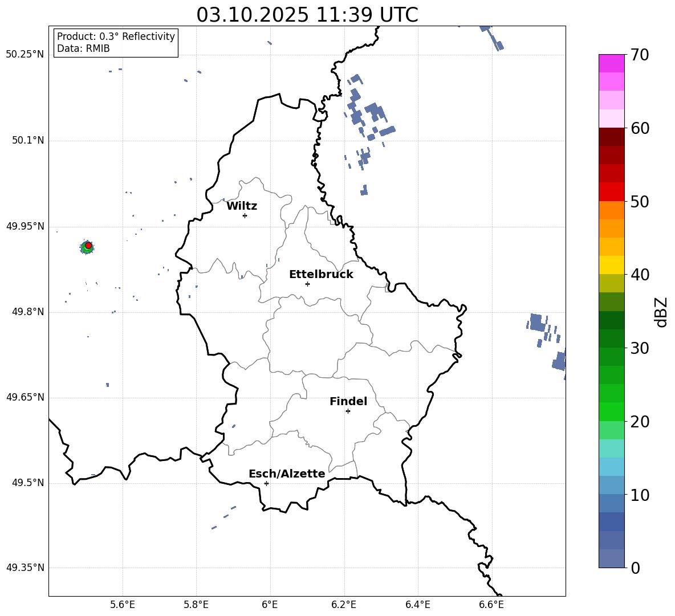Select the Ettelbruck city label
The height and width of the screenshot is (616, 675).
click(x=321, y=275)
